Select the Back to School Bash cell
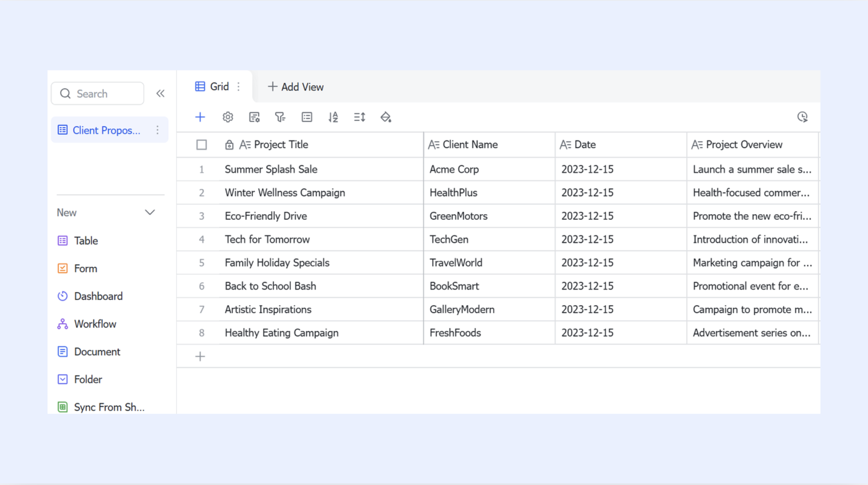This screenshot has height=485, width=868. click(321, 286)
